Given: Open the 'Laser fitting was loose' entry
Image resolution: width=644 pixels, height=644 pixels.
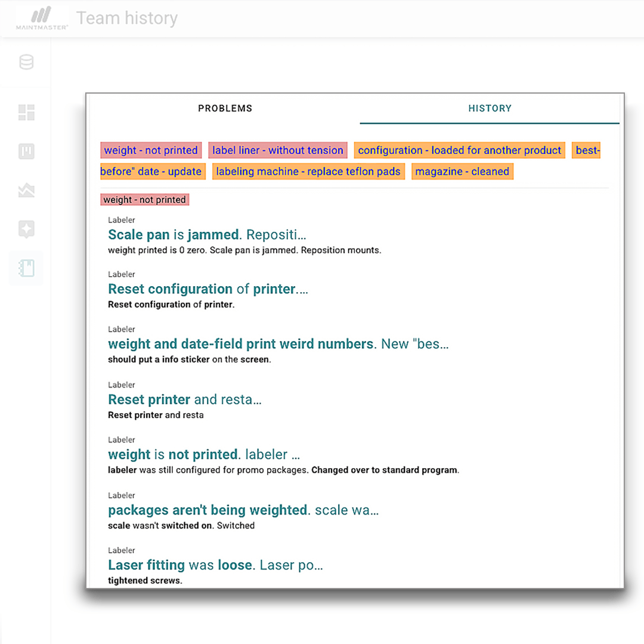Looking at the screenshot, I should (215, 565).
